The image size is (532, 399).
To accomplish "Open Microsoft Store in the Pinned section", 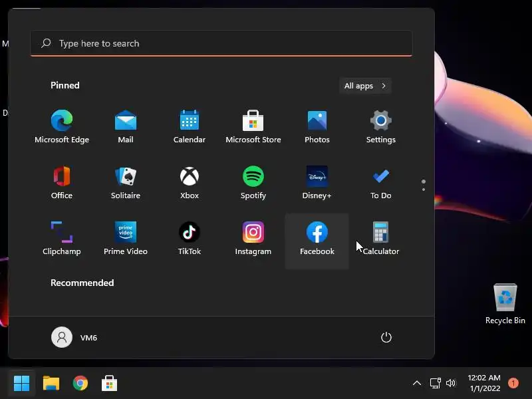I will point(253,127).
